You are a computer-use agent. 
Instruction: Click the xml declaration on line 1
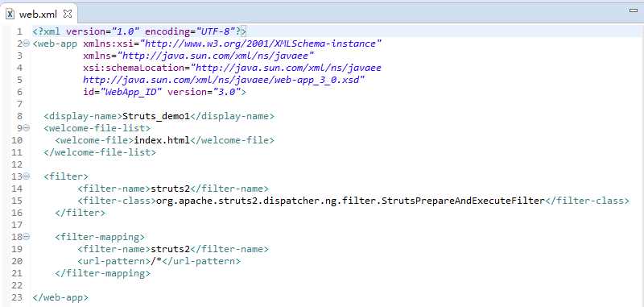(x=139, y=31)
